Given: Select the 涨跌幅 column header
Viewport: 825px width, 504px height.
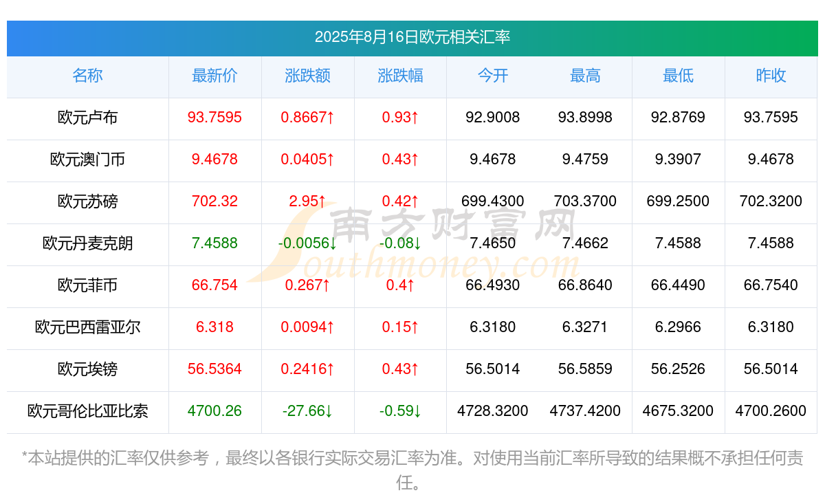Looking at the screenshot, I should [x=400, y=76].
